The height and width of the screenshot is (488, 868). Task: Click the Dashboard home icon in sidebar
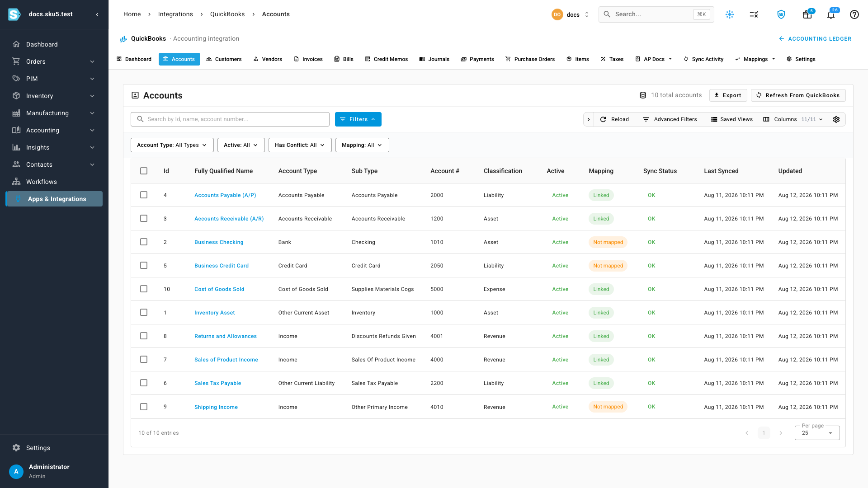tap(16, 44)
